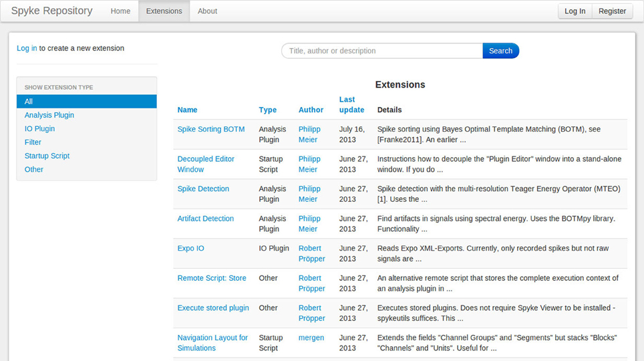Screen dimensions: 644x361
Task: Open the Extensions nav tab
Action: coord(164,11)
